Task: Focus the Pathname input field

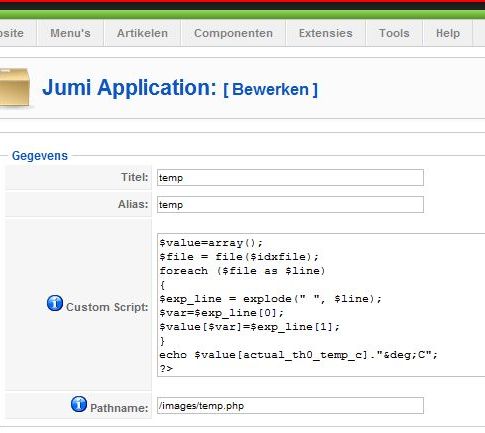Action: [290, 405]
